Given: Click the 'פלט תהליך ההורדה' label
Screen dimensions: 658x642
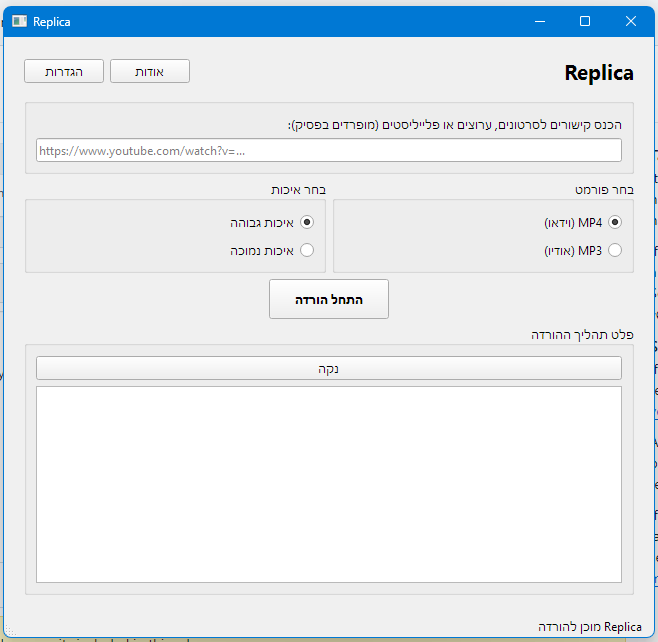Looking at the screenshot, I should point(582,335).
